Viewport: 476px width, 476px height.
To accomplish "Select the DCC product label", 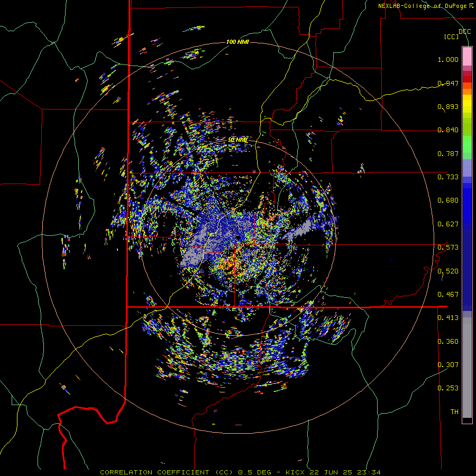I will pyautogui.click(x=465, y=32).
